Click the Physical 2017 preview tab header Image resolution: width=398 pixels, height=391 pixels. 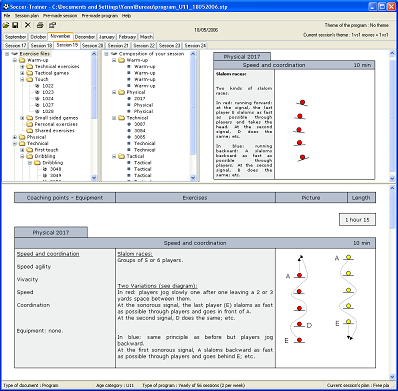[x=242, y=57]
